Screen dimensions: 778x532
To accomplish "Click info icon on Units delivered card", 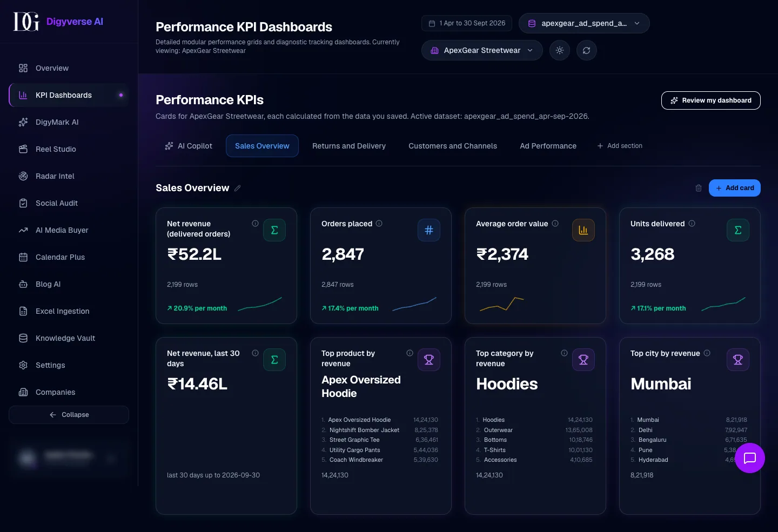I will (692, 223).
